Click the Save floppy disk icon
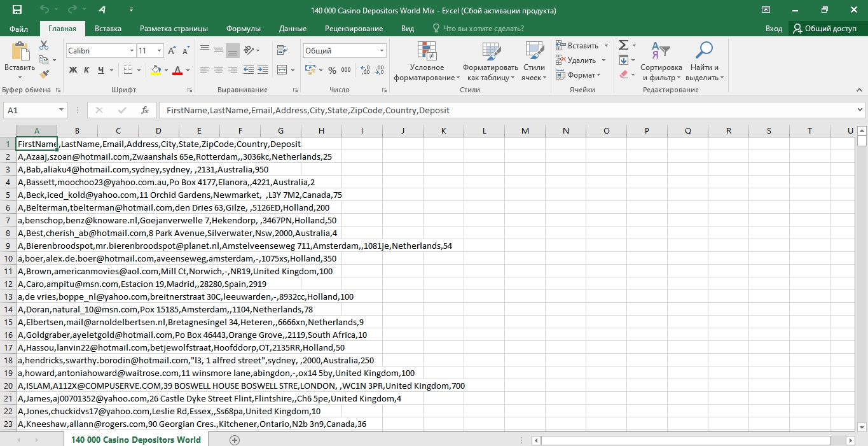868x446 pixels. (17, 10)
